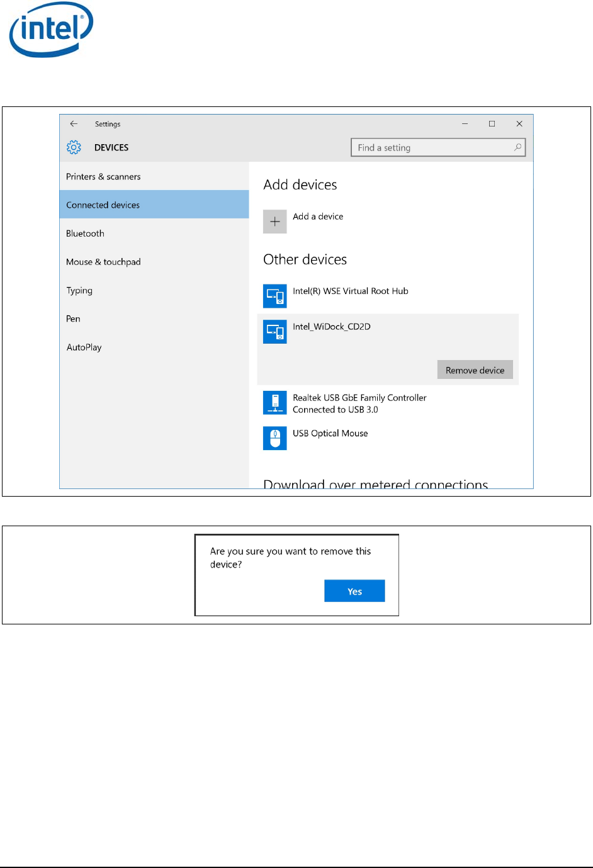Click the back arrow in Settings
The height and width of the screenshot is (868, 593).
coord(74,124)
